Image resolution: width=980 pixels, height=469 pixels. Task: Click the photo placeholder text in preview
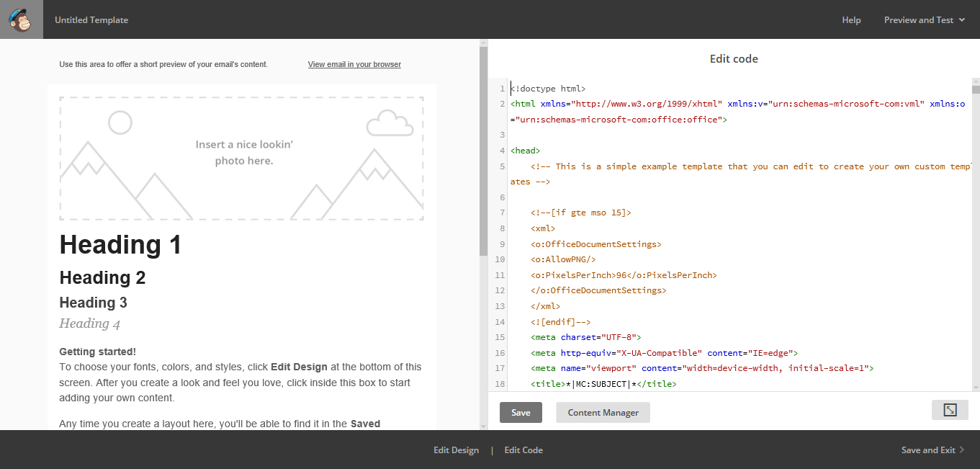point(244,153)
